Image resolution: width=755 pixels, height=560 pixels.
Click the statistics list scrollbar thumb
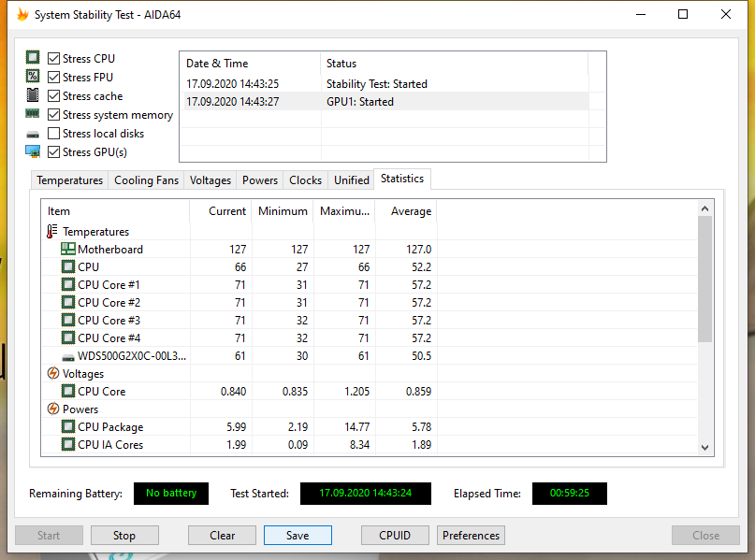pyautogui.click(x=704, y=279)
